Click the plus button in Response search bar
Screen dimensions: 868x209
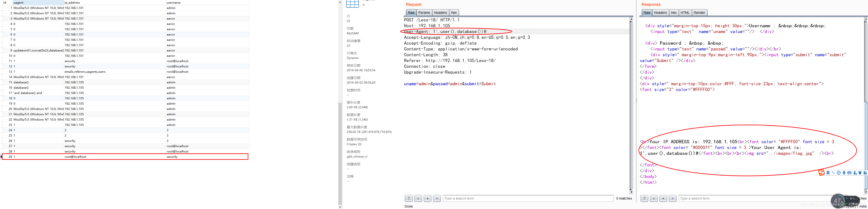click(x=663, y=199)
